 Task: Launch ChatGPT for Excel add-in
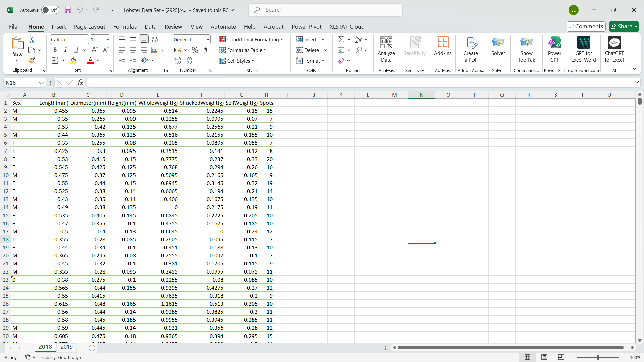(x=614, y=49)
